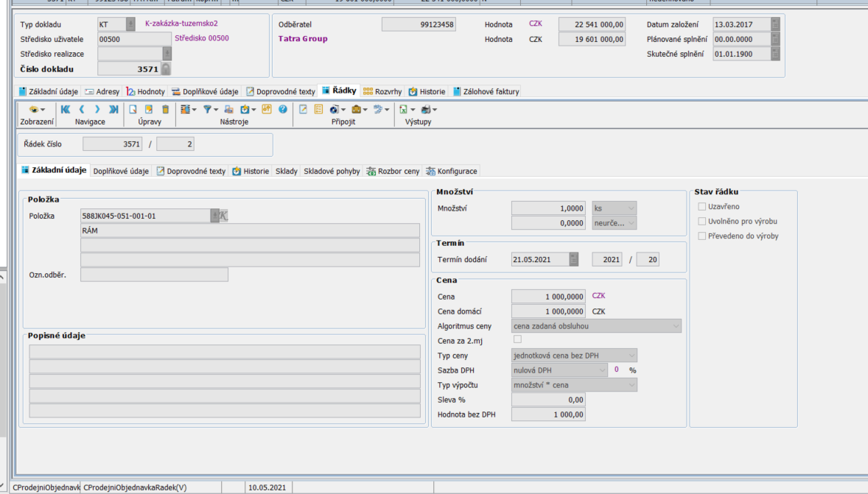Click the delete trash icon in Úpravy
Image resolution: width=868 pixels, height=494 pixels.
tap(165, 109)
